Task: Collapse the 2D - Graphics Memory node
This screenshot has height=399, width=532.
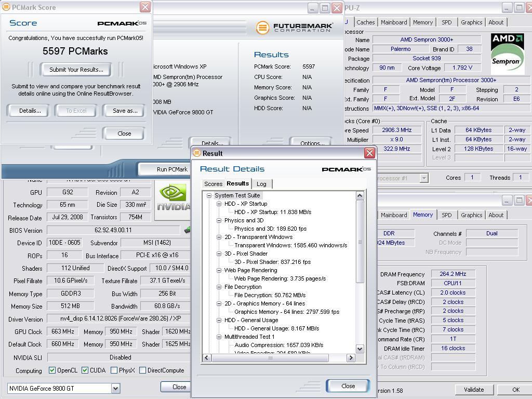Action: coord(219,303)
